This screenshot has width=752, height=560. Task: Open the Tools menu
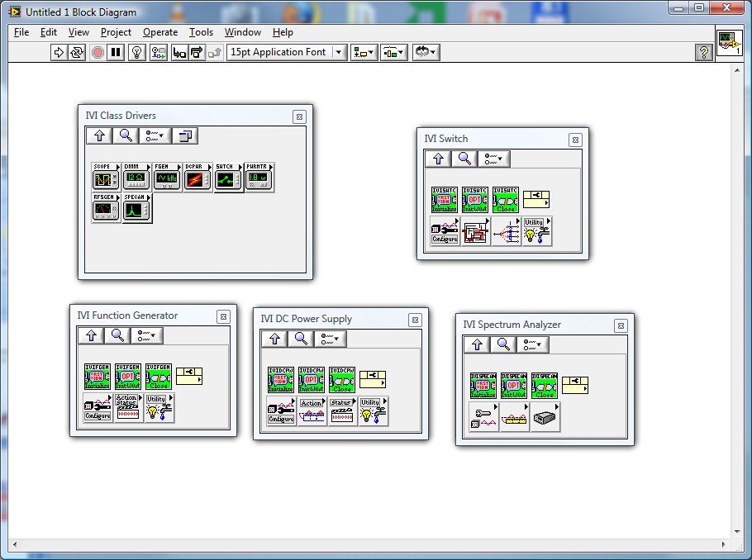(x=201, y=32)
